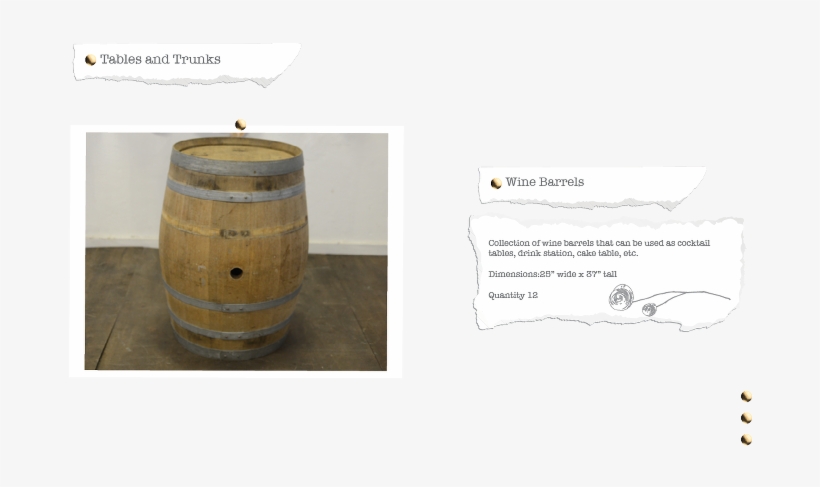
Task: Click the barrel's top wooden lid
Action: (237, 152)
